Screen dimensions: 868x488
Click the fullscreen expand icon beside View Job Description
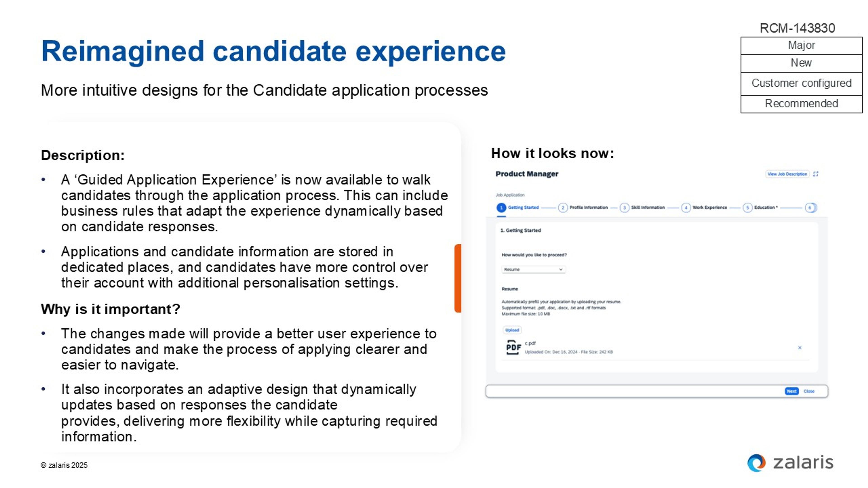815,174
